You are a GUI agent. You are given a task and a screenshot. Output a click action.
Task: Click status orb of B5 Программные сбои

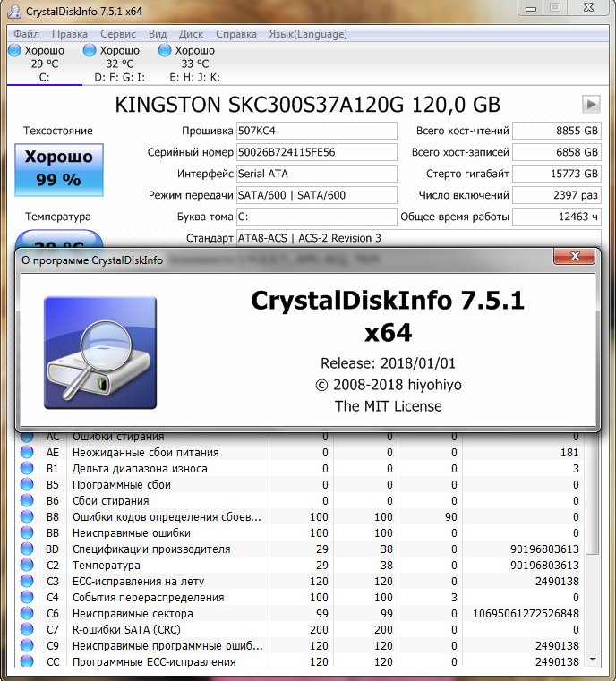[27, 484]
